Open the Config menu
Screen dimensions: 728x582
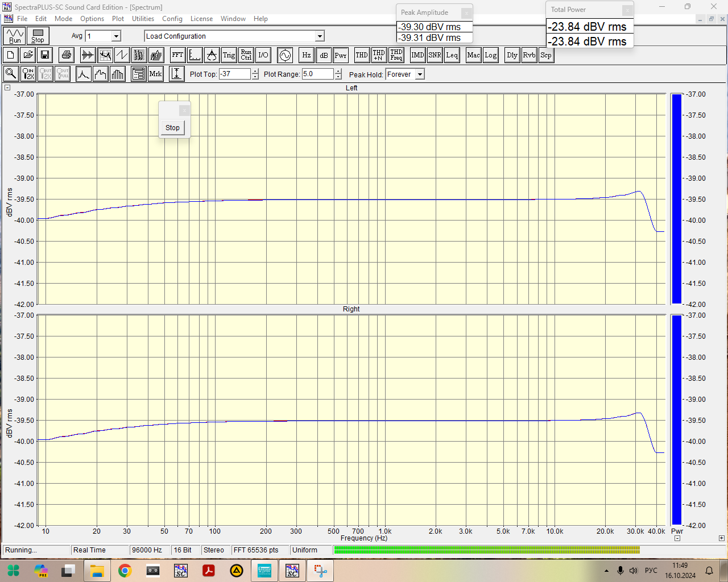172,19
